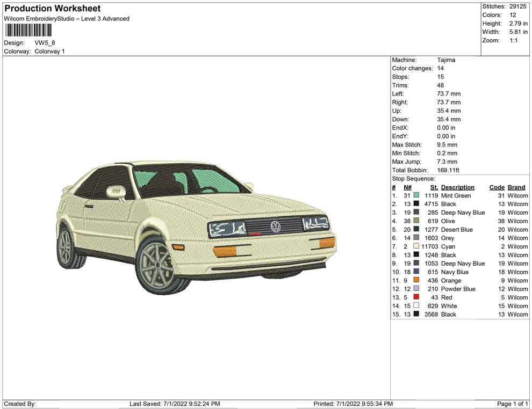Click the Mint Green color swatch
This screenshot has width=532, height=409.
(x=416, y=196)
